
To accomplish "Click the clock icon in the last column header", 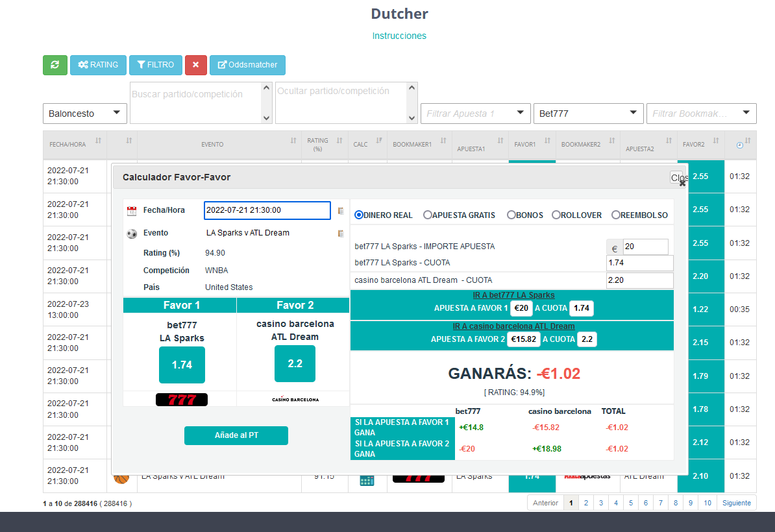I will (x=739, y=145).
